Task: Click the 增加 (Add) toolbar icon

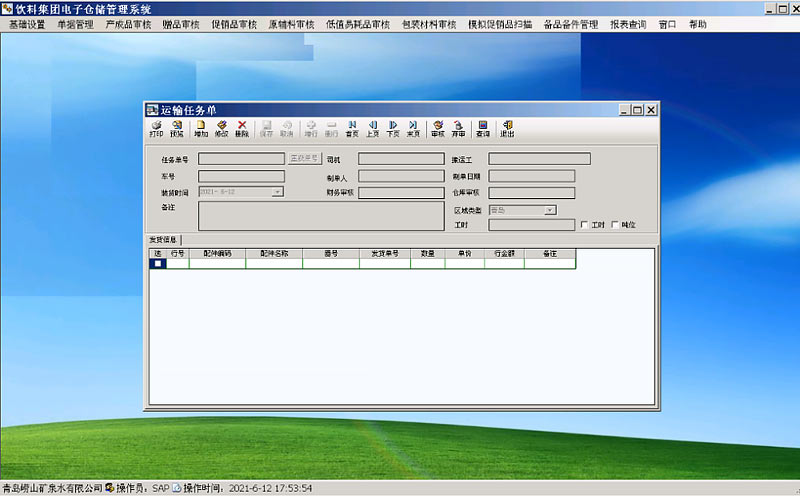Action: [201, 128]
